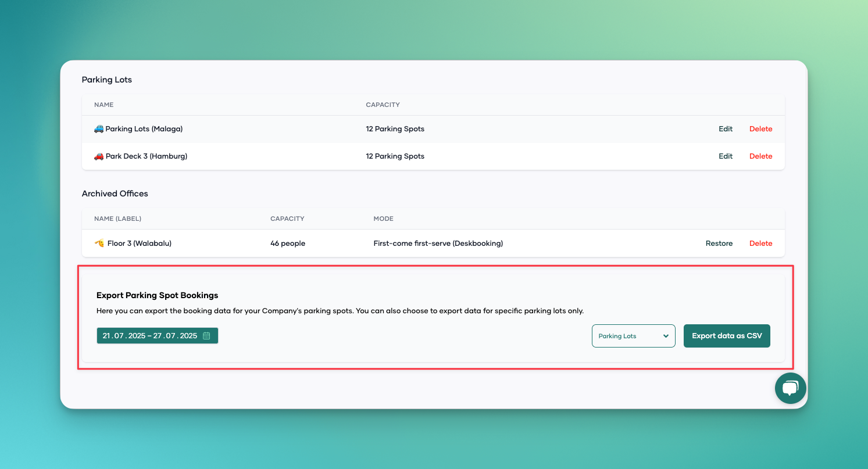Select the 21.07.2025 – 27.07.2025 date range field
Image resolution: width=868 pixels, height=469 pixels.
click(150, 336)
